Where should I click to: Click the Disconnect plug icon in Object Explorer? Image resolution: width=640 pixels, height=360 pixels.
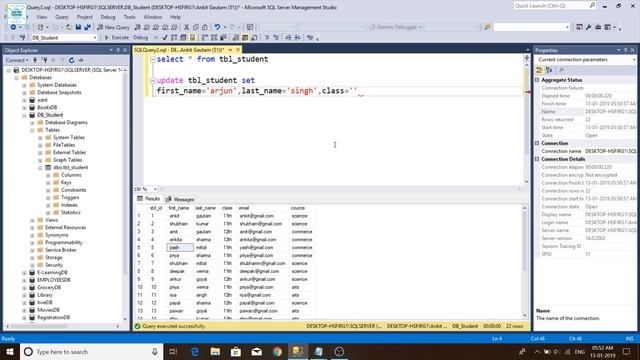(x=44, y=60)
